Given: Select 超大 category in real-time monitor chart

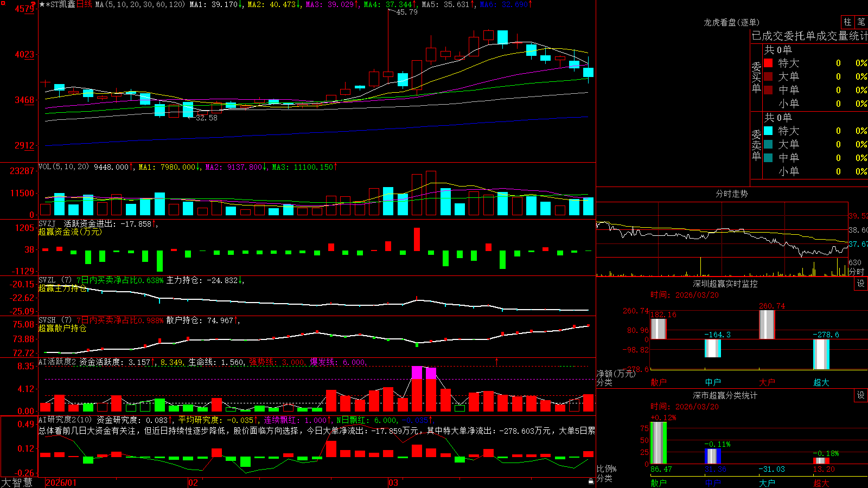Looking at the screenshot, I should pos(821,382).
